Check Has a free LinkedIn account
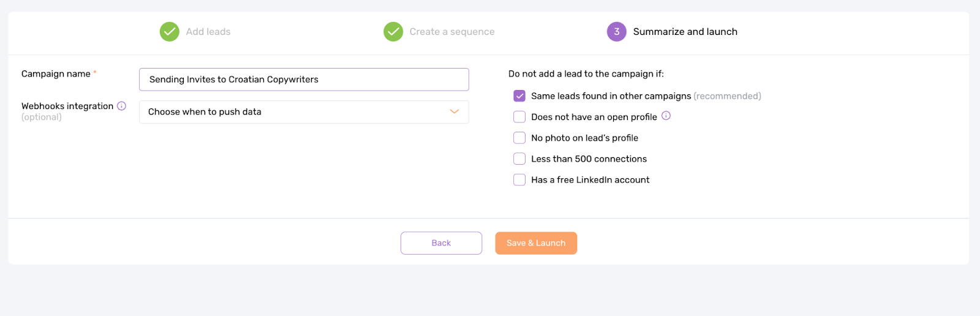This screenshot has height=316, width=980. 519,179
